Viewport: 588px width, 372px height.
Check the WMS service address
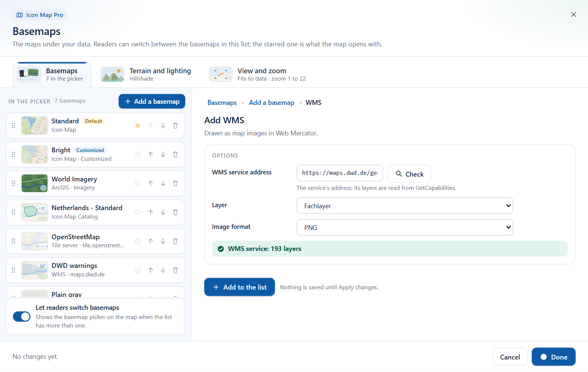409,174
